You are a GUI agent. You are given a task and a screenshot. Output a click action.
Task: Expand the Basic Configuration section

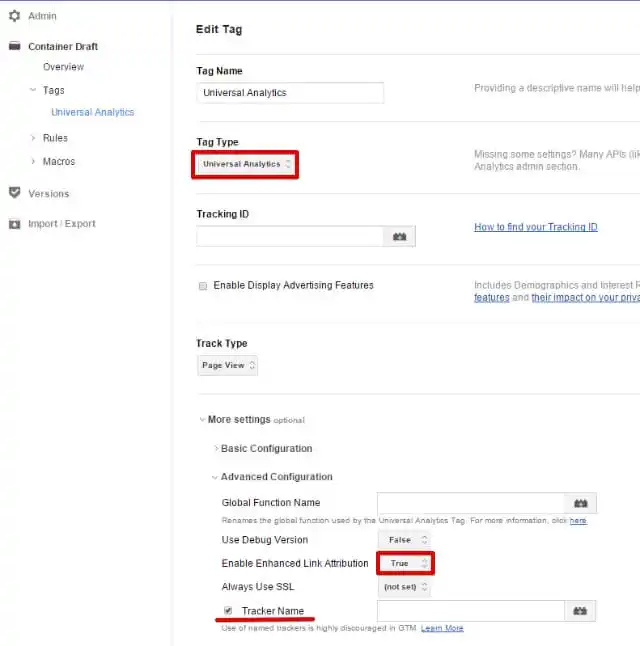[x=266, y=448]
